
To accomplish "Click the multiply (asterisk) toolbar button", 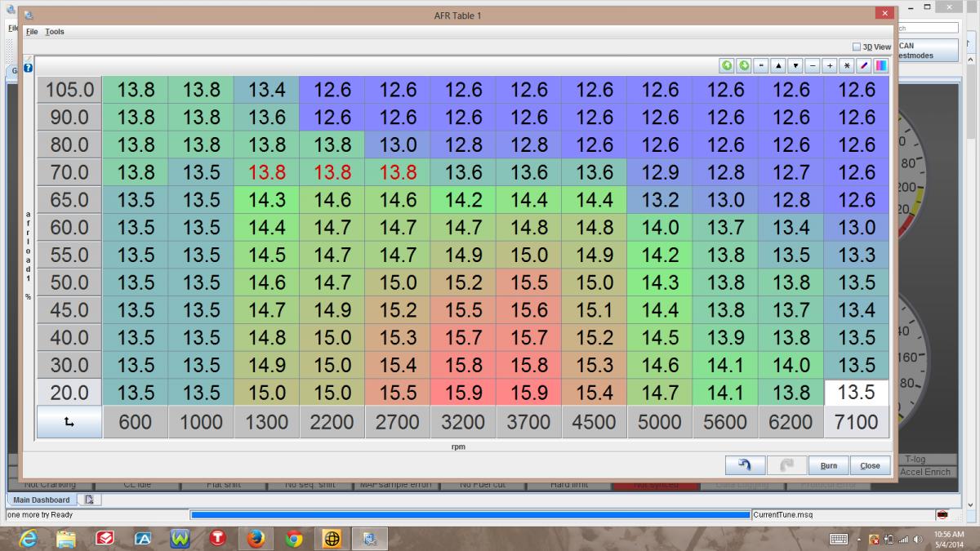I will pyautogui.click(x=847, y=65).
